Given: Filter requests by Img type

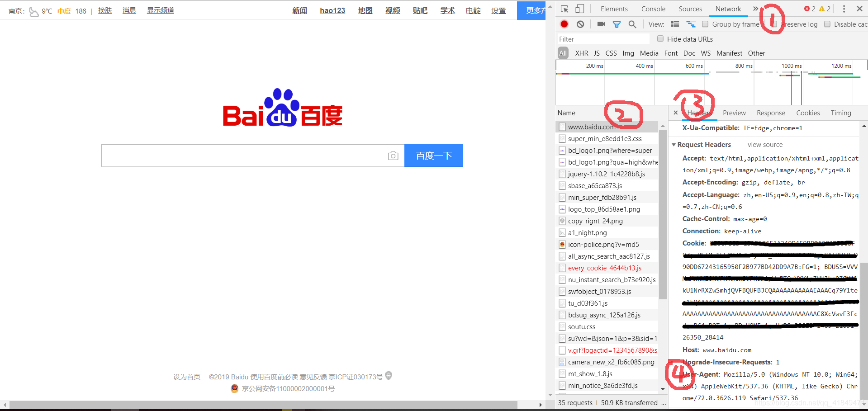Looking at the screenshot, I should (628, 53).
